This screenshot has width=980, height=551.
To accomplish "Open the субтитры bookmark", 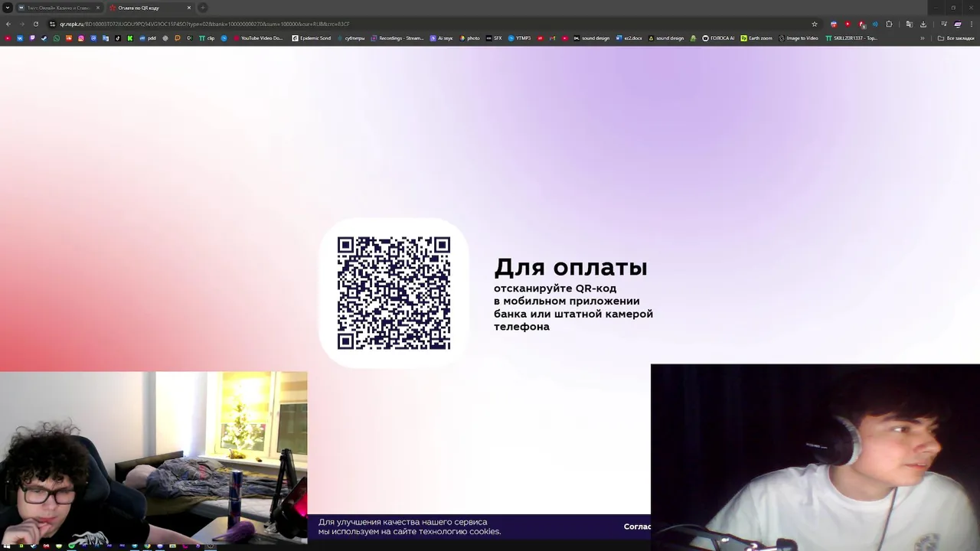I will pyautogui.click(x=351, y=37).
